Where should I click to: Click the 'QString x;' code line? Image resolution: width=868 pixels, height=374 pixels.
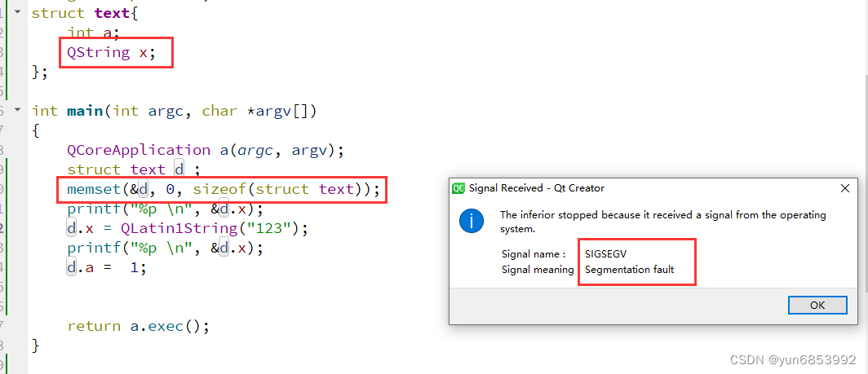pyautogui.click(x=111, y=53)
